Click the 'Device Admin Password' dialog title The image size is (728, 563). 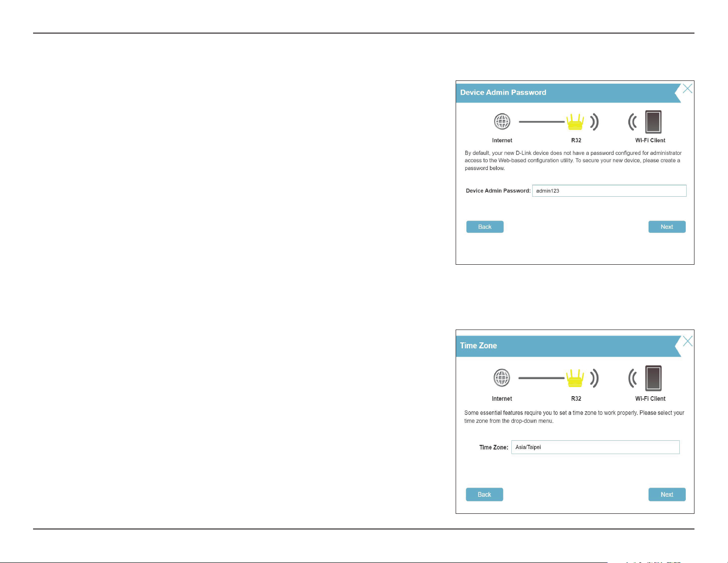(x=503, y=92)
